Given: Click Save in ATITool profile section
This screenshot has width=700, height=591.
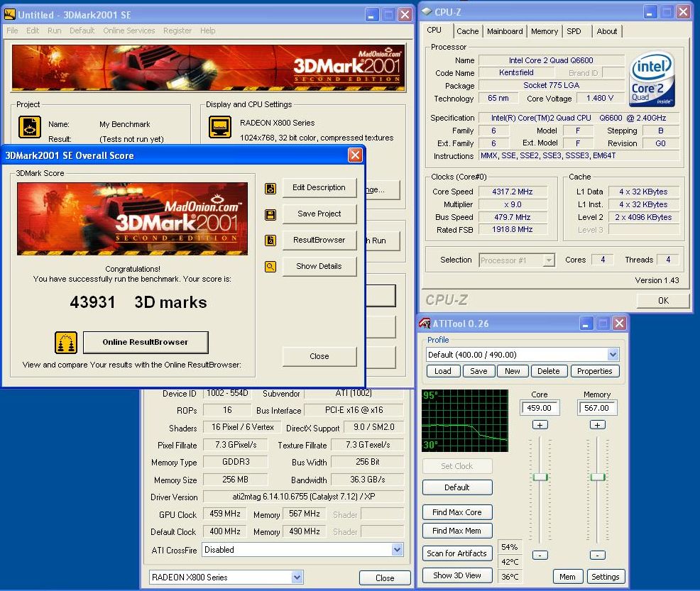Looking at the screenshot, I should click(x=478, y=371).
